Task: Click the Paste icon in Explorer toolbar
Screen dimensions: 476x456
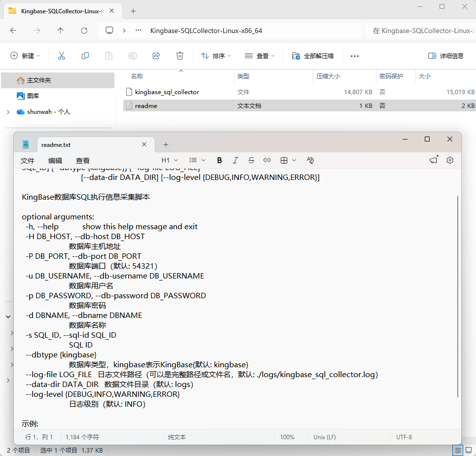Action: 109,56
